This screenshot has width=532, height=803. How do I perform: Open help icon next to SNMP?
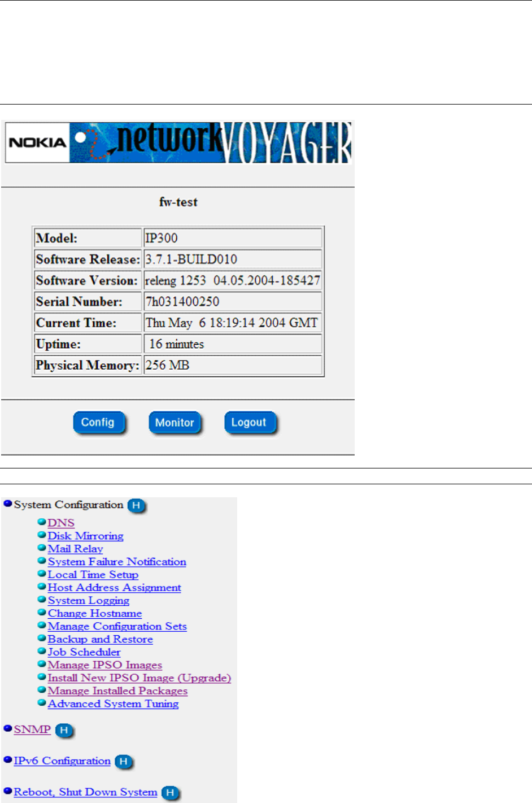[64, 730]
